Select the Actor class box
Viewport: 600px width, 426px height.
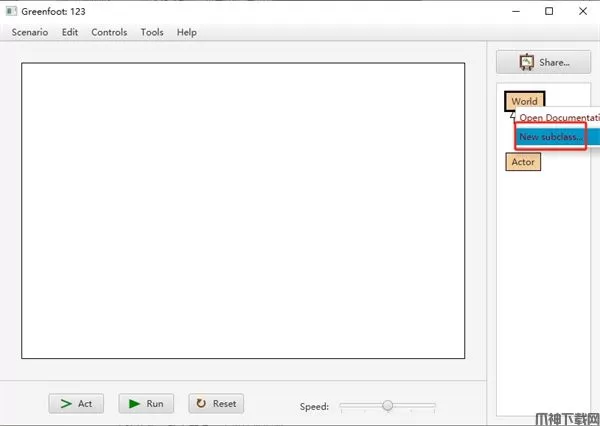click(x=523, y=162)
